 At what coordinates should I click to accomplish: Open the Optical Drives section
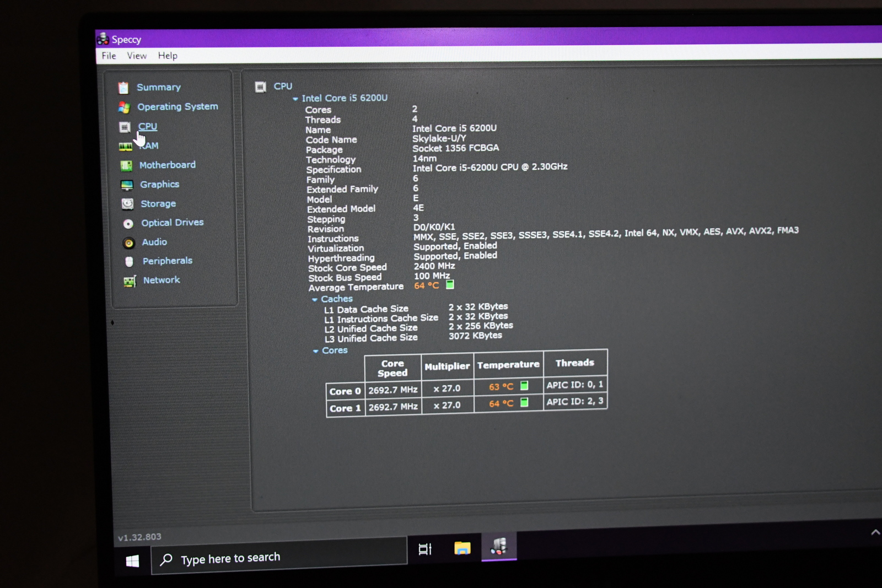point(173,223)
